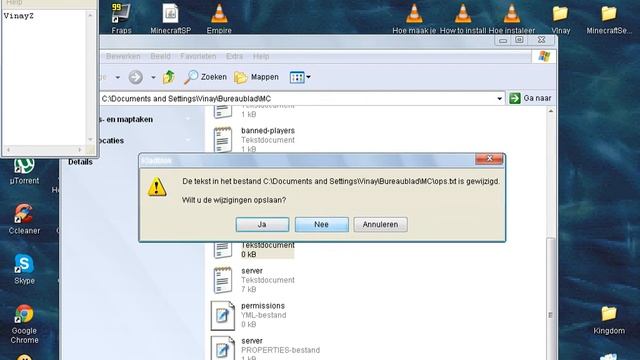Screen dimensions: 640x360
Task: Click Notepad horizontal scrollbar left arrow
Action: [x=8, y=150]
